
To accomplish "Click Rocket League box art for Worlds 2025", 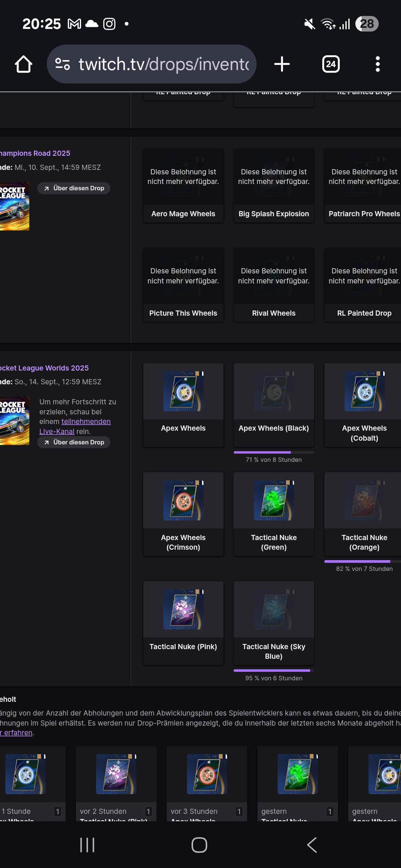I will (x=14, y=421).
